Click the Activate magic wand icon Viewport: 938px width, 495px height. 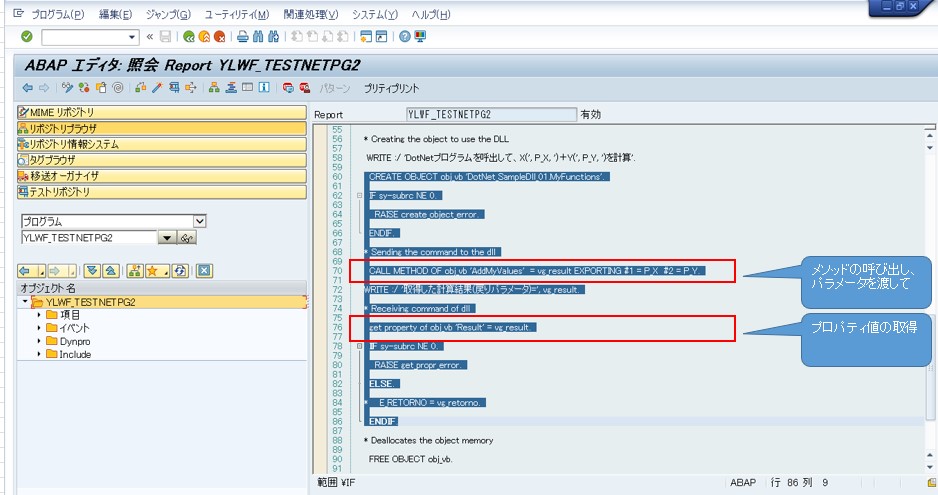point(157,88)
